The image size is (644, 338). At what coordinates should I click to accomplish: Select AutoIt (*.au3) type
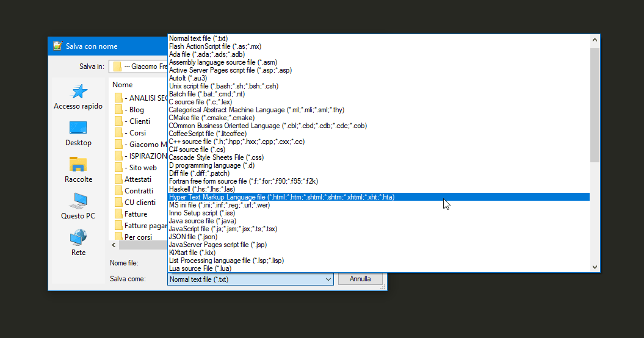pyautogui.click(x=378, y=78)
